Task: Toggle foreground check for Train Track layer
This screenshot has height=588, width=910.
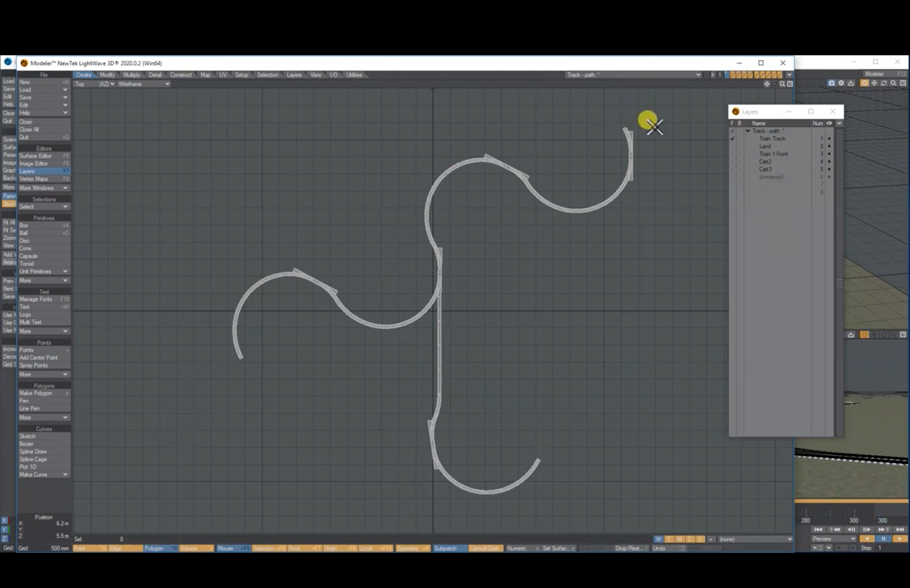Action: tap(733, 139)
